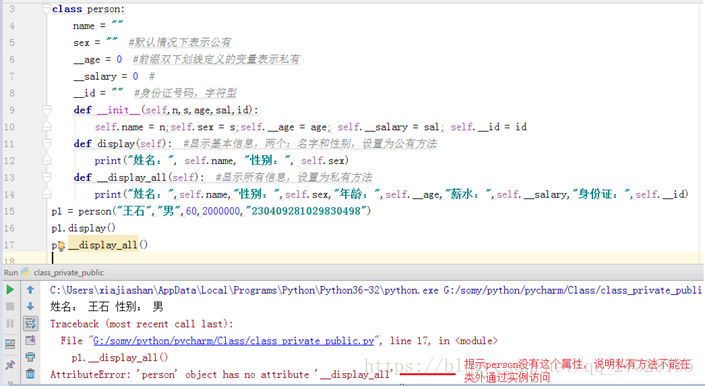Viewport: 705px width, 386px height.
Task: Click the comment on the sex line
Action: click(x=180, y=43)
